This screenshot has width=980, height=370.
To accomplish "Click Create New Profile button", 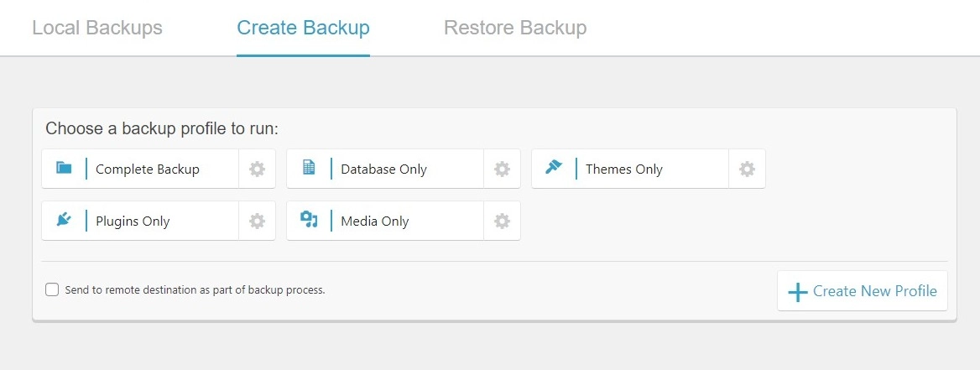I will point(863,290).
